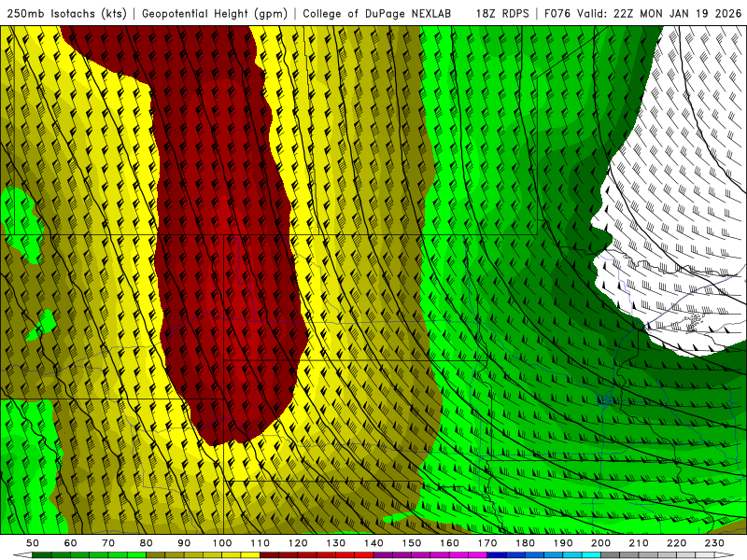Click the colorbar label "150"
This screenshot has height=560, width=747.
pyautogui.click(x=412, y=543)
